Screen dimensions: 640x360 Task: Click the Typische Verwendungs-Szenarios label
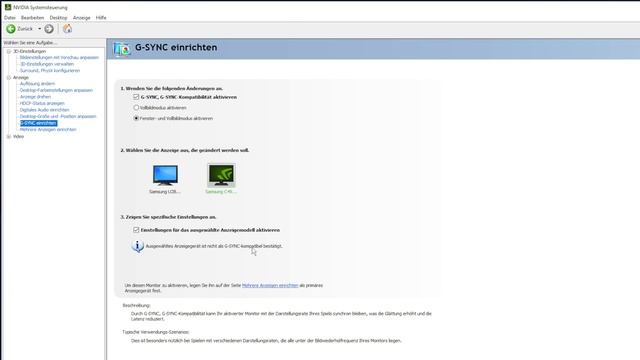pyautogui.click(x=156, y=332)
